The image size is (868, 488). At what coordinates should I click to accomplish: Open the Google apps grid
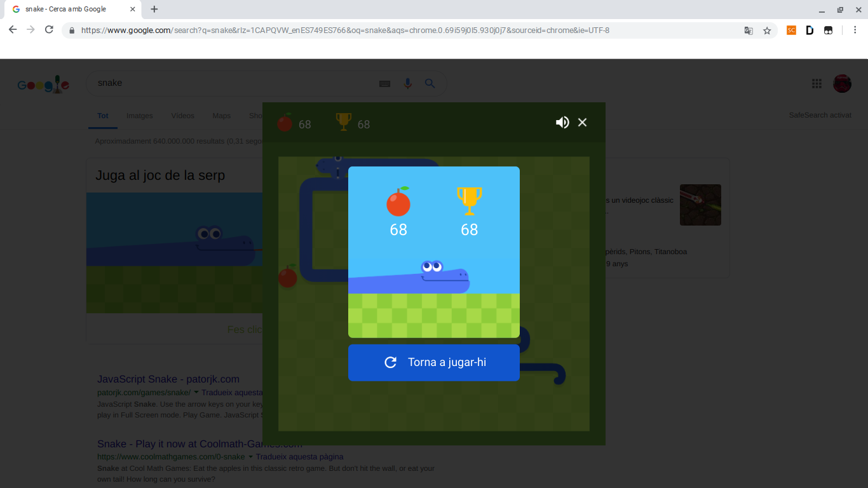click(817, 83)
